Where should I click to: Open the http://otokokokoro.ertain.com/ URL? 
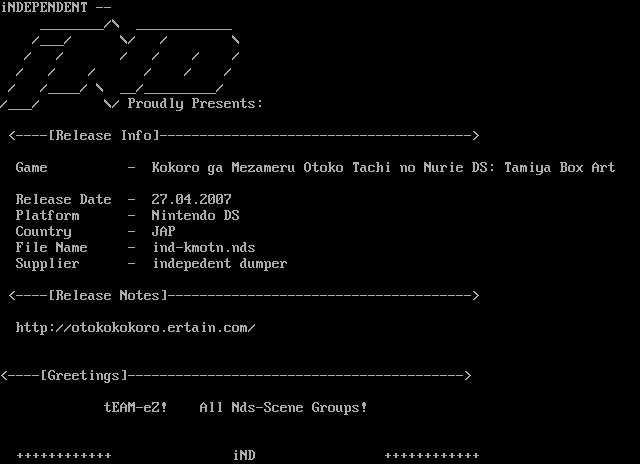[136, 328]
